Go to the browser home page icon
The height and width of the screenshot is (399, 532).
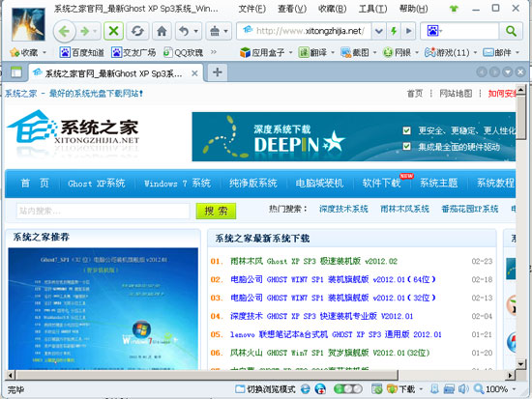pyautogui.click(x=162, y=31)
